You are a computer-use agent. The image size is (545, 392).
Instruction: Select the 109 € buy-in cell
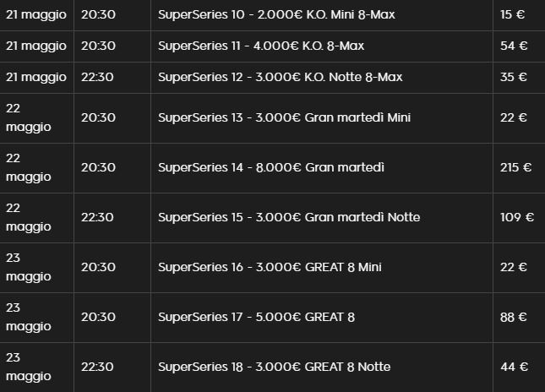517,217
